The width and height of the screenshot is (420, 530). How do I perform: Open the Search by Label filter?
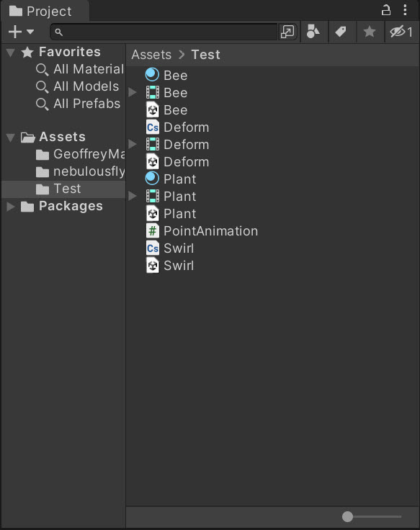coord(341,32)
